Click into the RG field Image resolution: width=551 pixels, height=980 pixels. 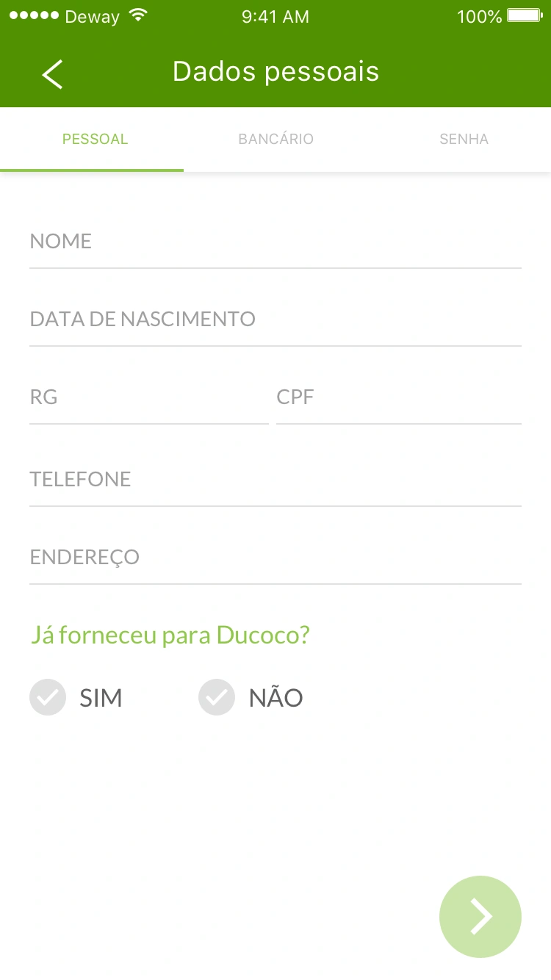click(148, 398)
